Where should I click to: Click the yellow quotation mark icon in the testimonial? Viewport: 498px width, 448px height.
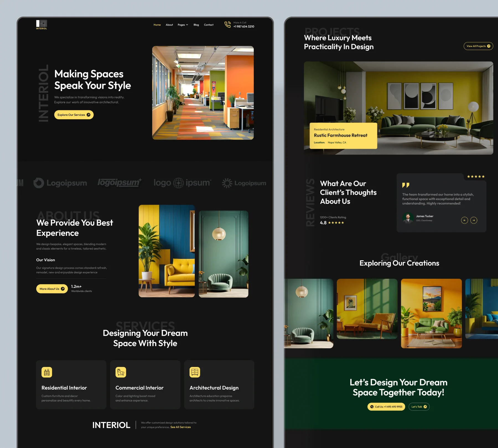point(406,185)
